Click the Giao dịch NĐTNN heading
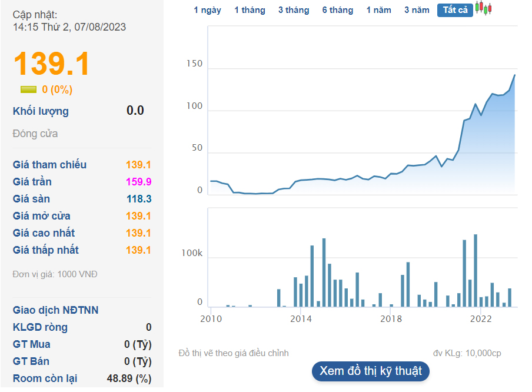Screen dimensions: 532x392 pos(56,310)
